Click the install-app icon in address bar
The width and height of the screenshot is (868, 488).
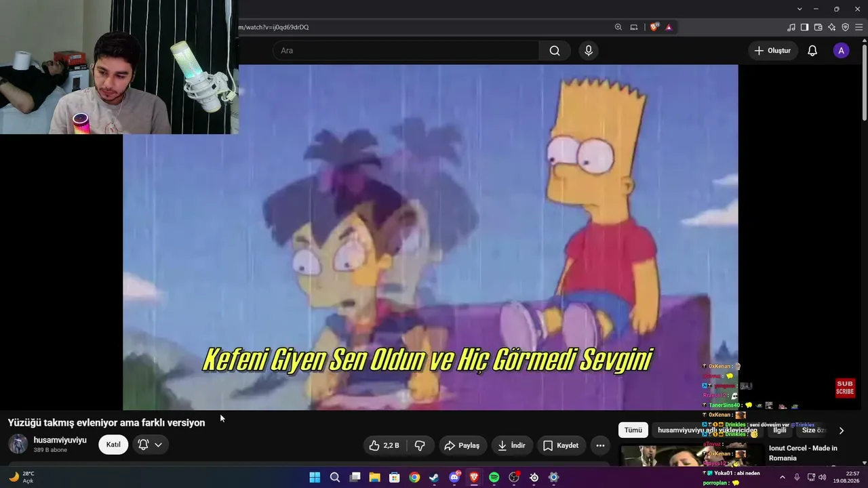coord(634,27)
